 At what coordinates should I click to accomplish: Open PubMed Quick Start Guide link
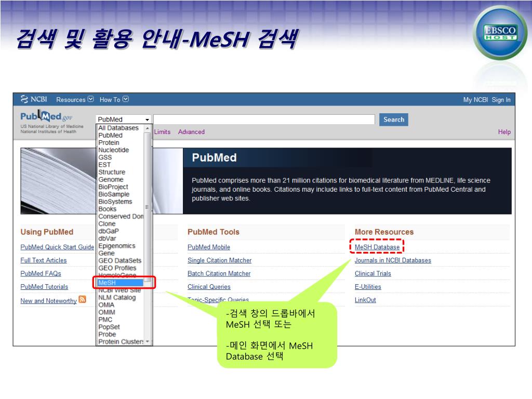[x=57, y=247]
